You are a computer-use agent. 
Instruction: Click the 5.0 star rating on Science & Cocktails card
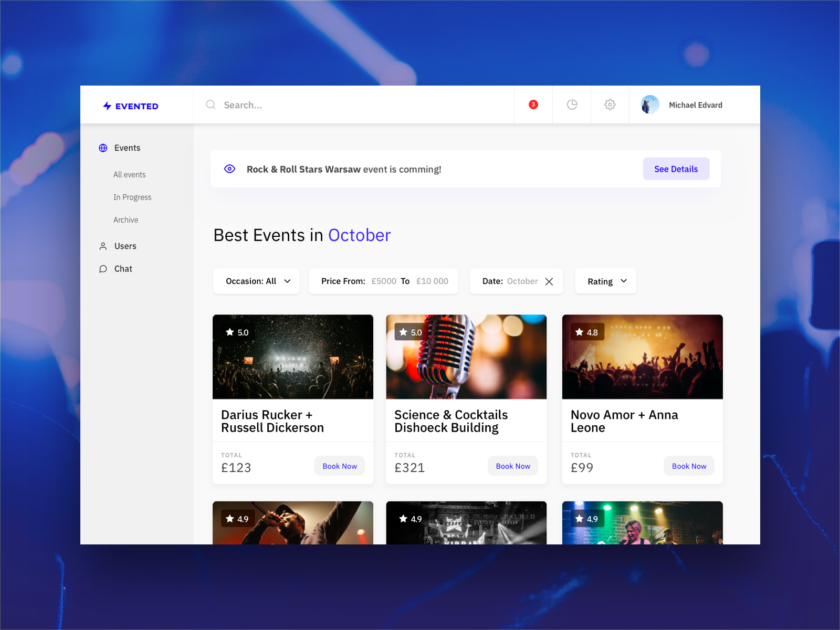pos(411,332)
